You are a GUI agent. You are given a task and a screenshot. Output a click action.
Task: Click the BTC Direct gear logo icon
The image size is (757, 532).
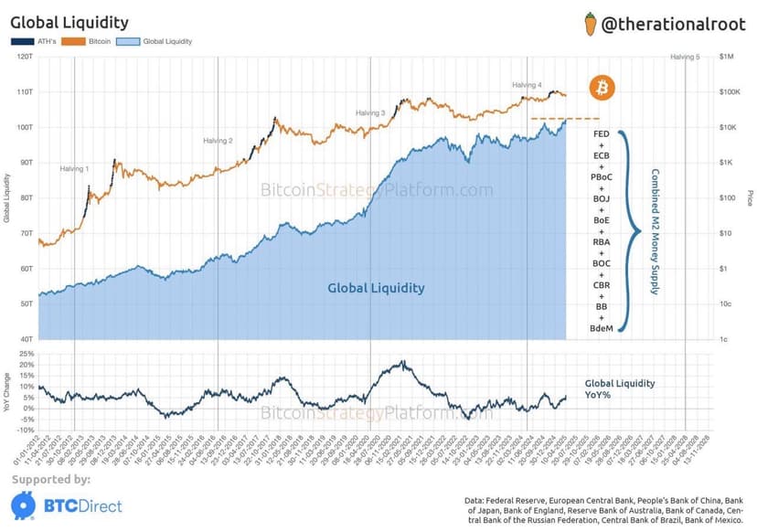click(x=23, y=505)
